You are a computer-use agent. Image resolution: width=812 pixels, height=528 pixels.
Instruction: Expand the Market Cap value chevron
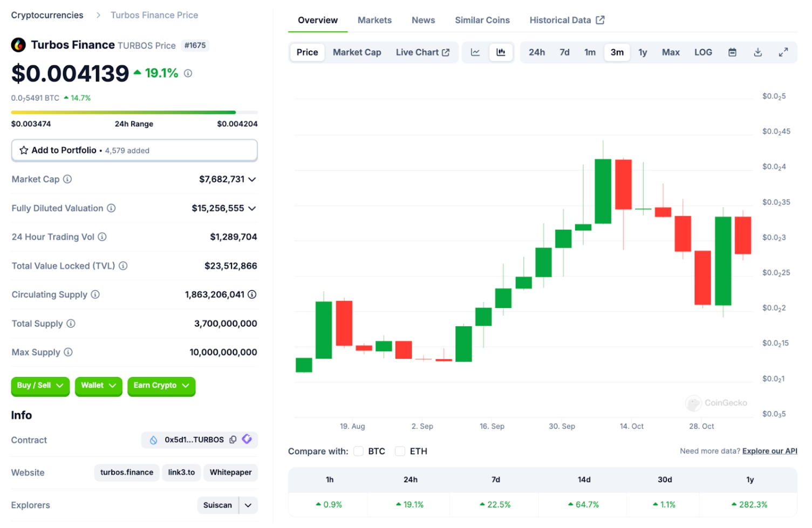(x=252, y=179)
